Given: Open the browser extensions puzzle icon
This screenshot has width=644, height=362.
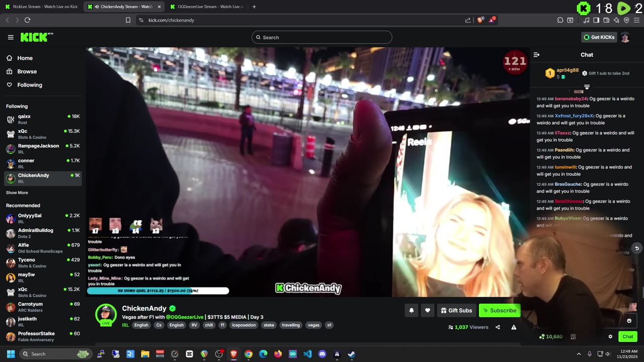Looking at the screenshot, I should pyautogui.click(x=560, y=20).
